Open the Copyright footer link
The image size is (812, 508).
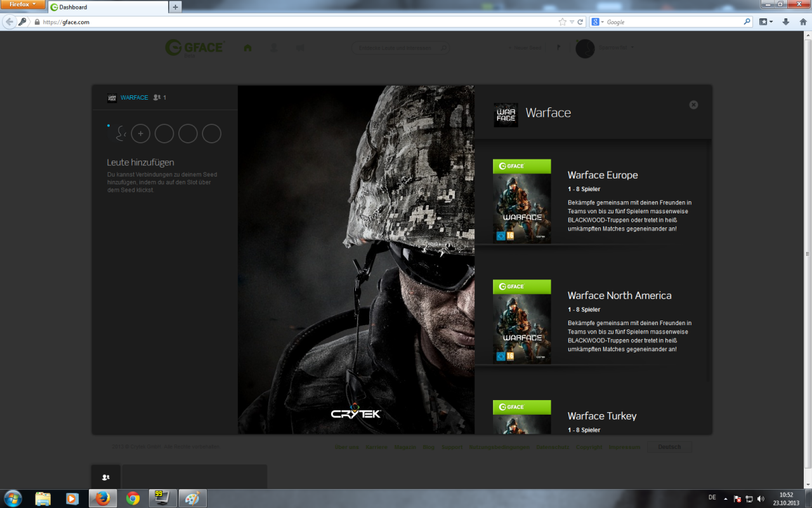click(x=589, y=447)
